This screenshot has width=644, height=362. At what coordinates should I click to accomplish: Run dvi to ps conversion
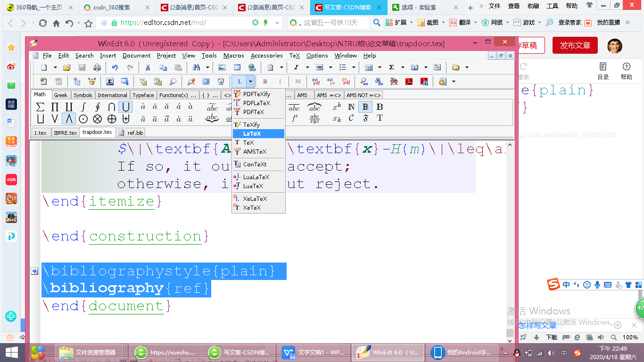click(331, 82)
